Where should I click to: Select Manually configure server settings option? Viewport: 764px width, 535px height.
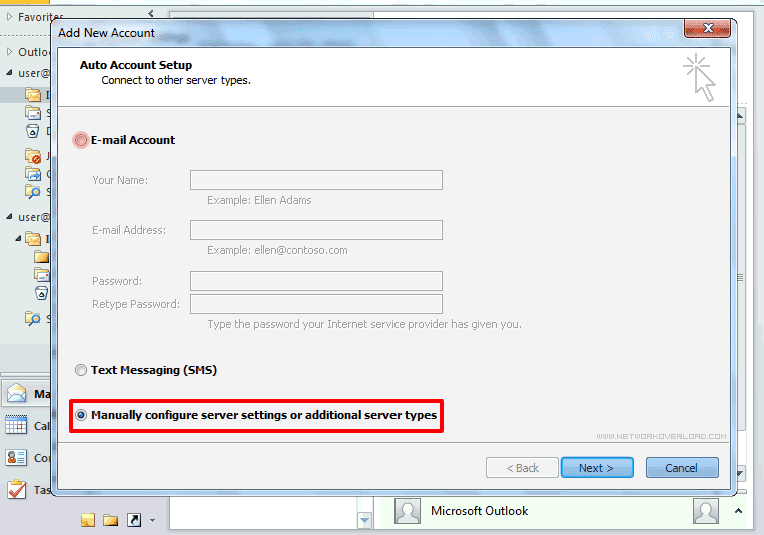81,415
